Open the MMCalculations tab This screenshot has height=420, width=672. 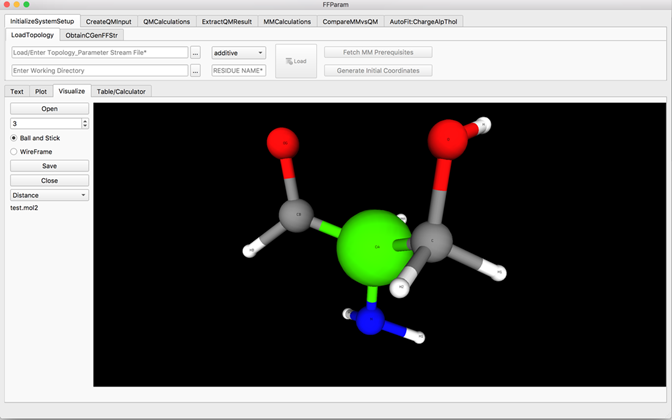[x=287, y=21]
